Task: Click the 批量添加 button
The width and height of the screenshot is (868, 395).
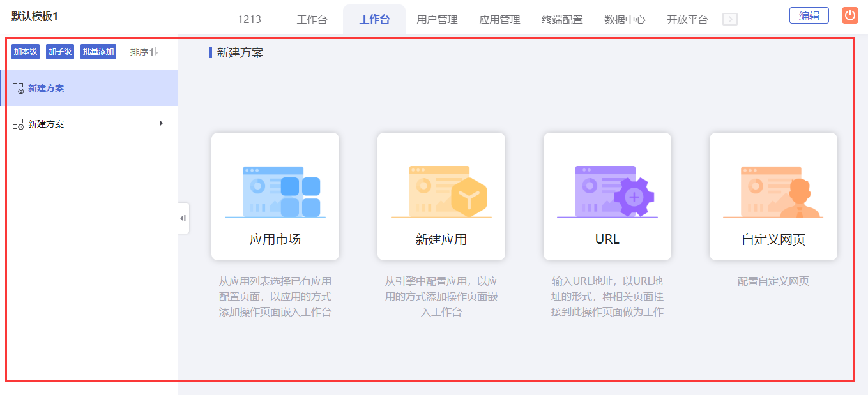Action: (x=98, y=52)
